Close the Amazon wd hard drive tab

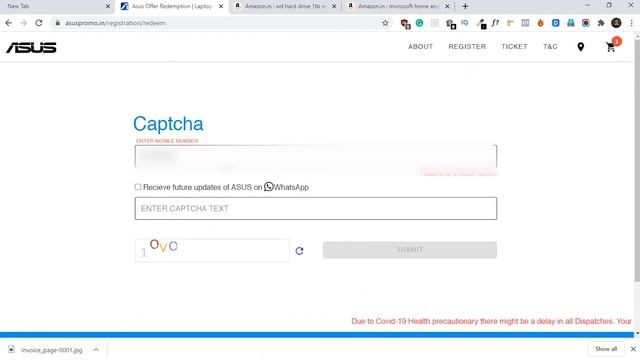point(334,7)
